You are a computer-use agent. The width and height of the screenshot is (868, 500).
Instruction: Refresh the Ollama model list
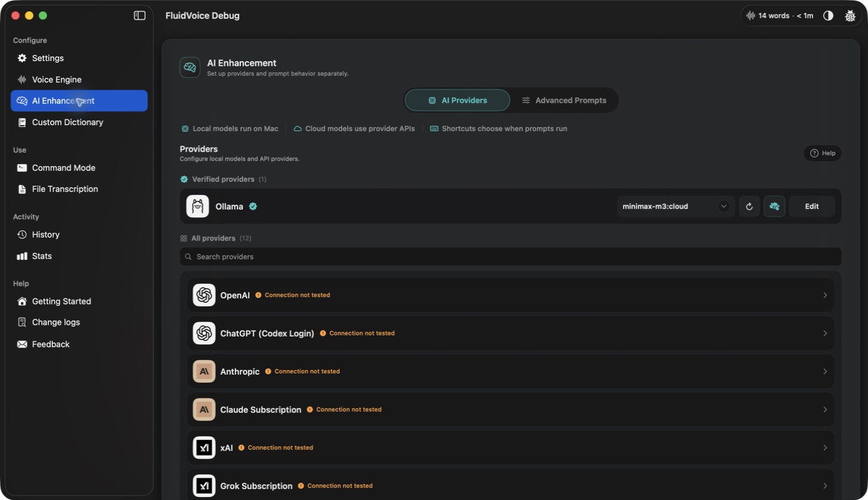coord(749,206)
